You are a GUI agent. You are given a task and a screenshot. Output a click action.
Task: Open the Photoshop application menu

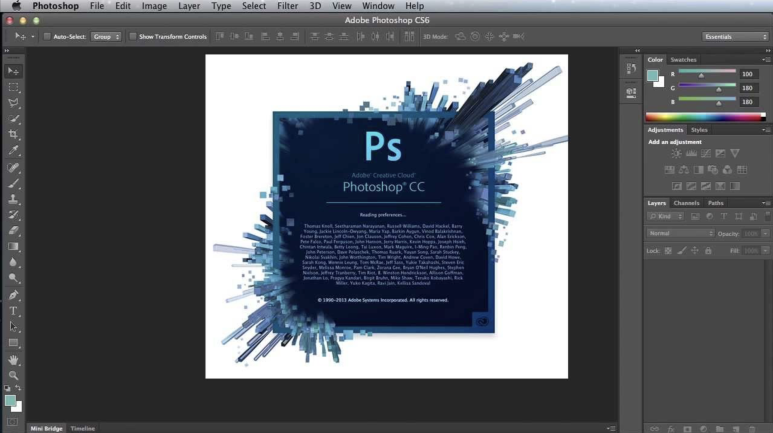55,6
